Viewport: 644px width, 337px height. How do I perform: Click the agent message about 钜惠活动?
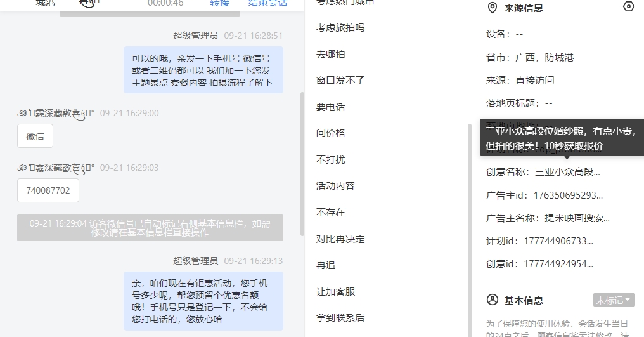coord(203,301)
